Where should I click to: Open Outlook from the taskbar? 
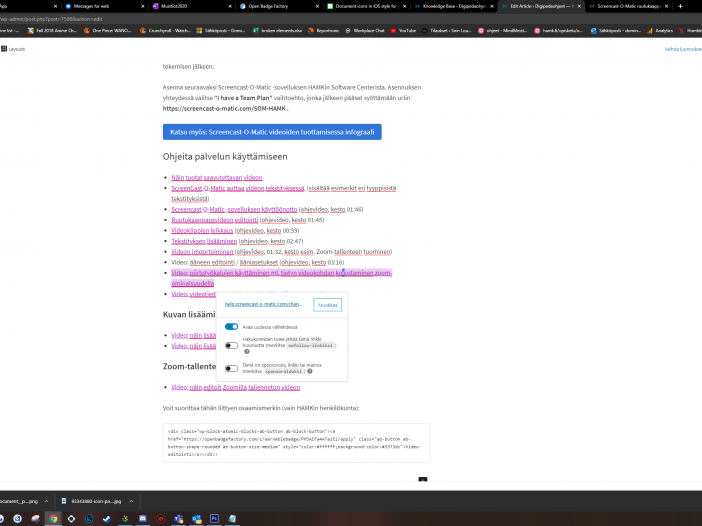(x=197, y=518)
